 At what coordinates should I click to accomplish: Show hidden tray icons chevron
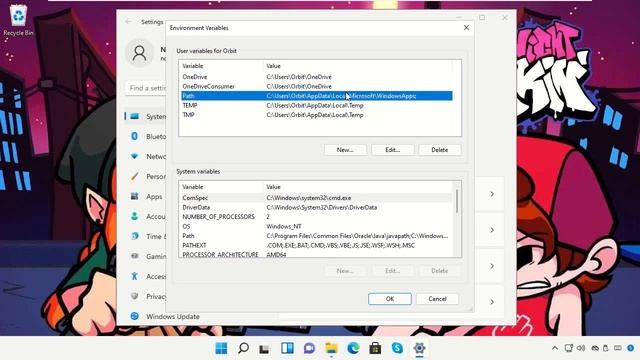[x=555, y=348]
